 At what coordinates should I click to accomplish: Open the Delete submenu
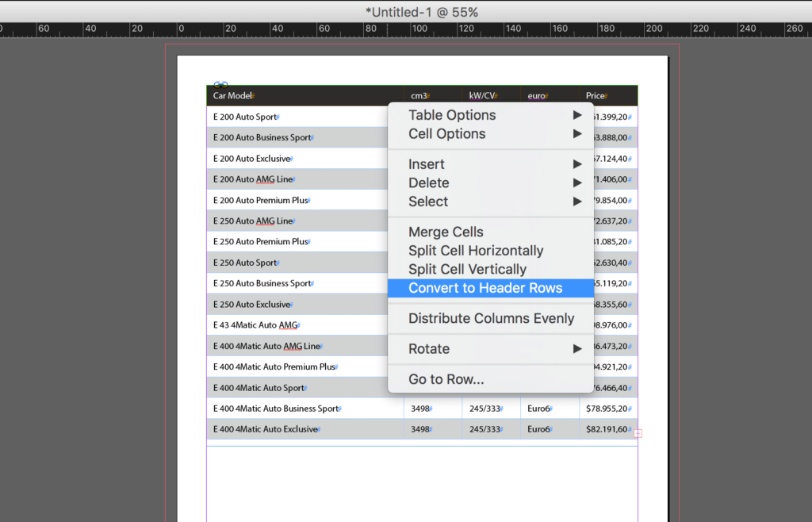coord(490,182)
